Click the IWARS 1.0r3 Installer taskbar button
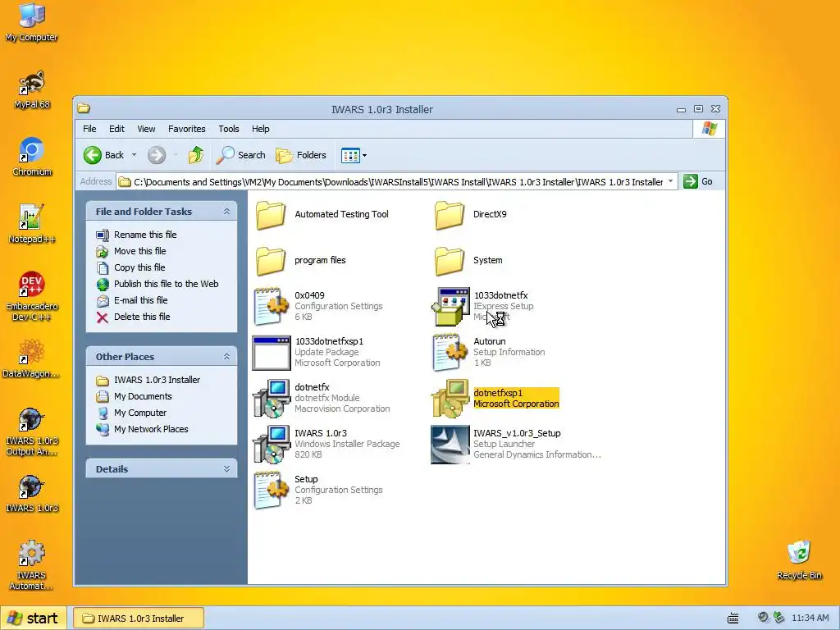 (138, 619)
